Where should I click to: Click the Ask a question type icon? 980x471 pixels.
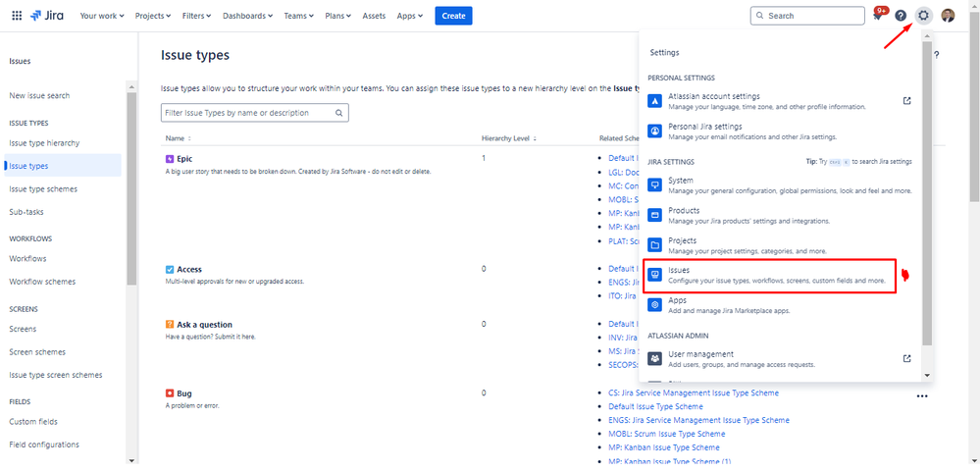170,325
